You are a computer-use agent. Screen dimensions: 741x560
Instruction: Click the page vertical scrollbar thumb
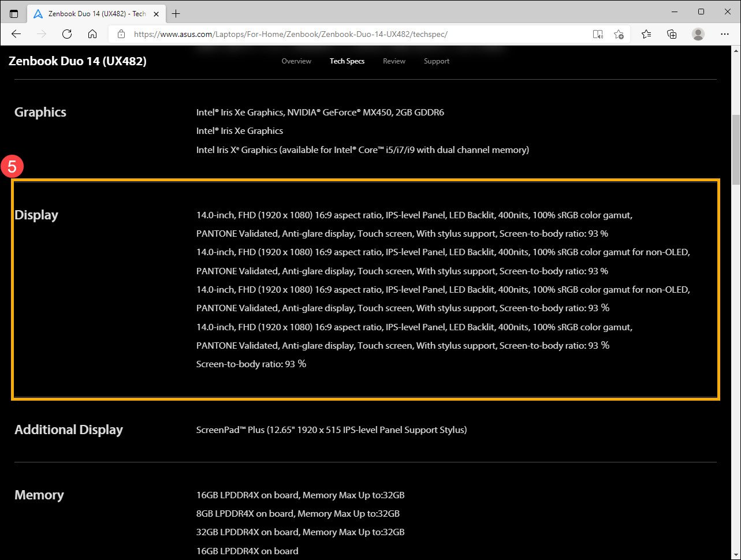736,150
